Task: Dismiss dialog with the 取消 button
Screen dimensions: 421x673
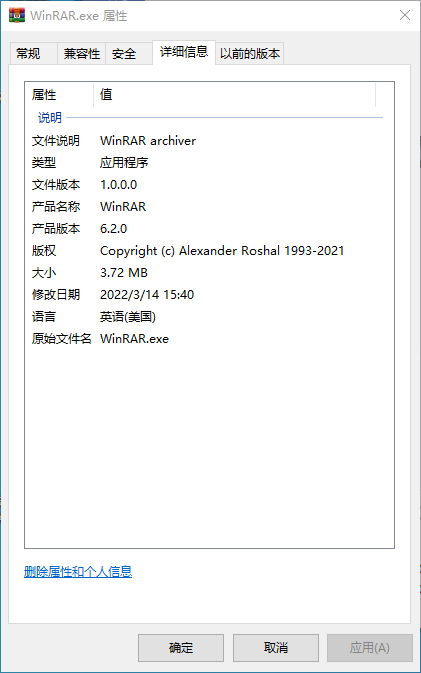Action: coord(276,648)
